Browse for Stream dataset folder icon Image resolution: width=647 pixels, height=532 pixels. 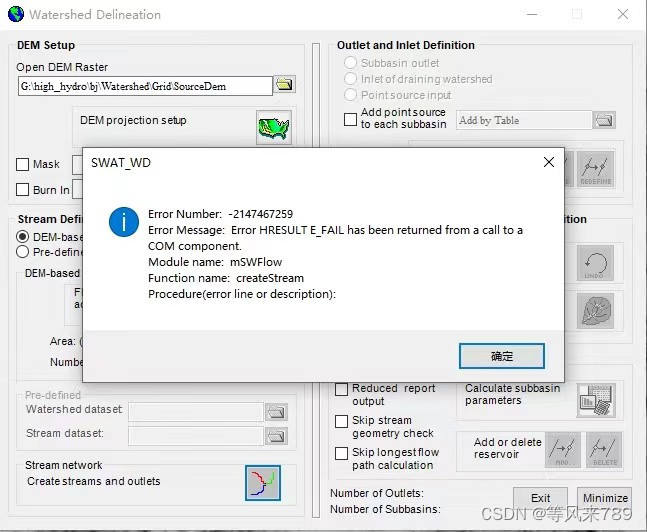click(276, 436)
